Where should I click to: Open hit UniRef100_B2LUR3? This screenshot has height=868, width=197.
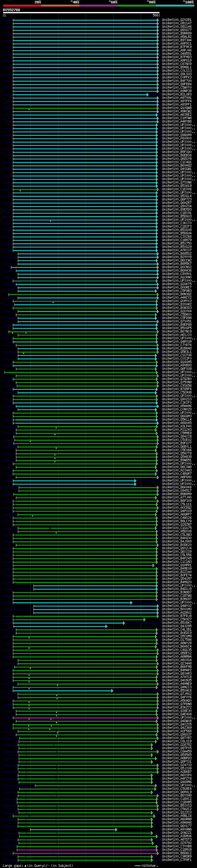click(177, 94)
